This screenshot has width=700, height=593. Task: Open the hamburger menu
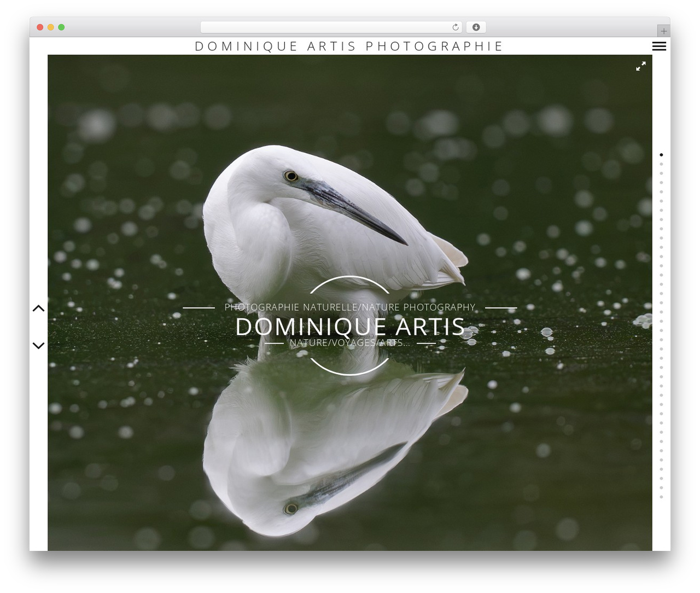(x=659, y=46)
